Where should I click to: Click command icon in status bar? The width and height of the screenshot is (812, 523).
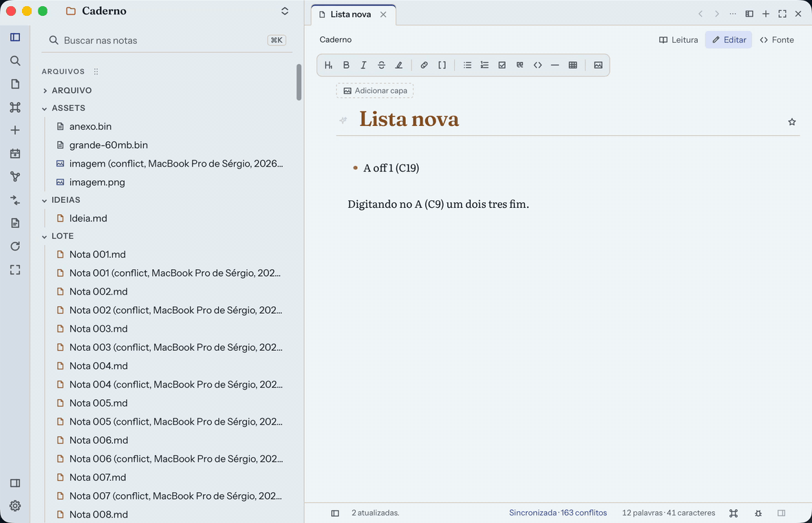(x=734, y=513)
